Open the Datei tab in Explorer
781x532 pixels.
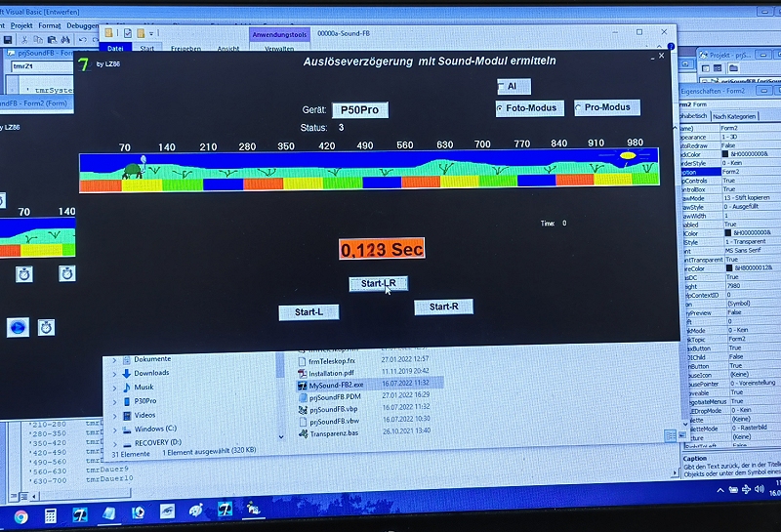115,48
